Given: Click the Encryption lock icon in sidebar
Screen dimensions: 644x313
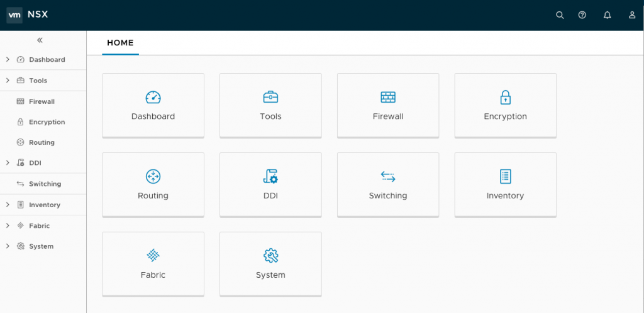Looking at the screenshot, I should click(x=21, y=122).
